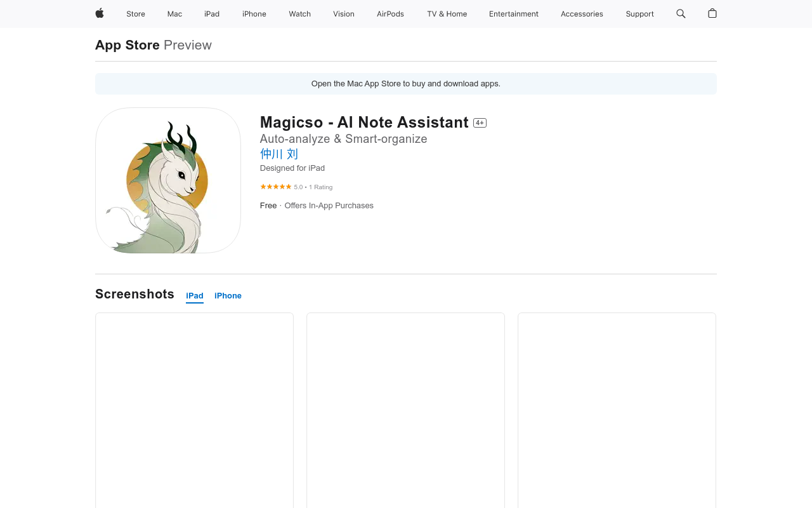
Task: Switch to the iPad screenshots tab
Action: 195,296
